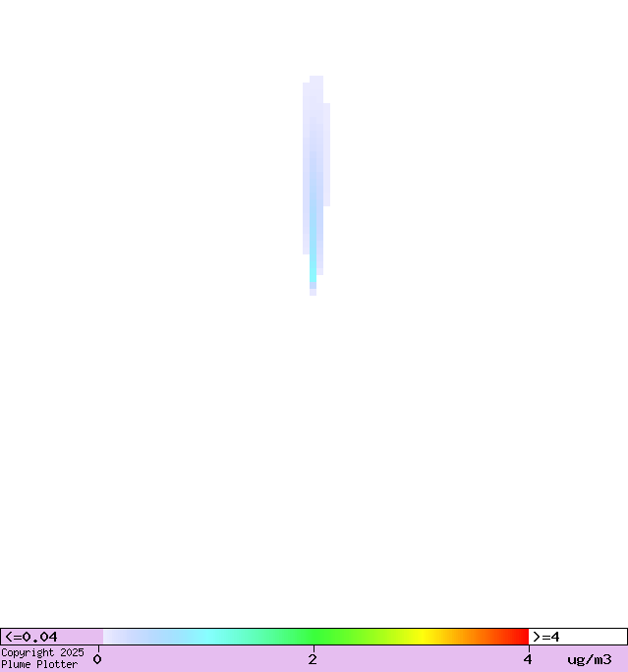Click the '4' scale tick label

(x=528, y=659)
